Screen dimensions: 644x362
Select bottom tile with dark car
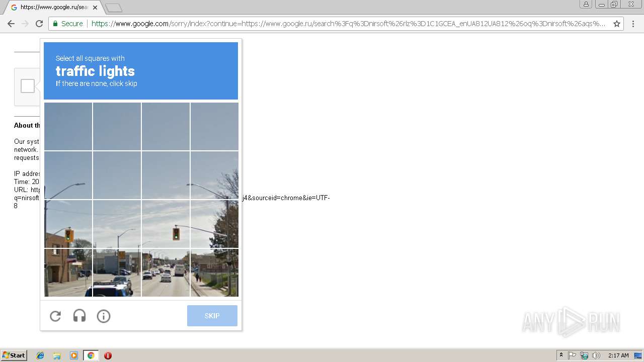point(117,273)
